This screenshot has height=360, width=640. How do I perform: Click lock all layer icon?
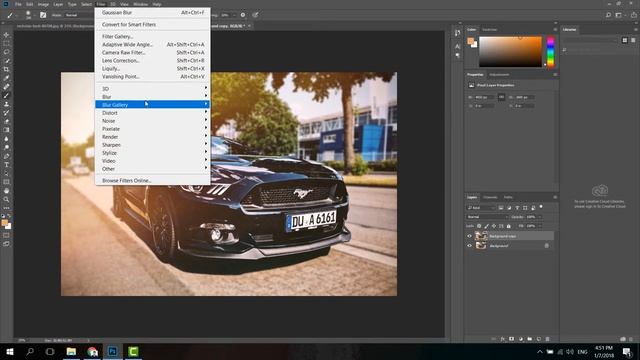tap(509, 226)
